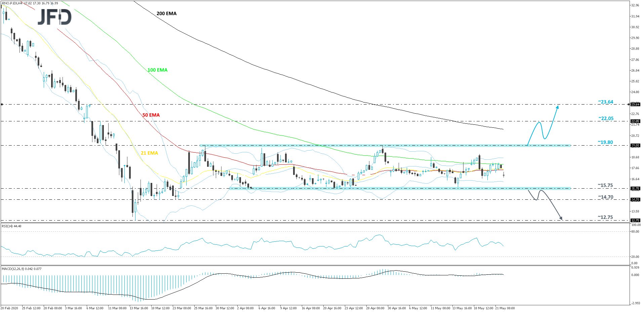Open the RSI(14) indicator label
The image size is (644, 312).
tap(11, 226)
